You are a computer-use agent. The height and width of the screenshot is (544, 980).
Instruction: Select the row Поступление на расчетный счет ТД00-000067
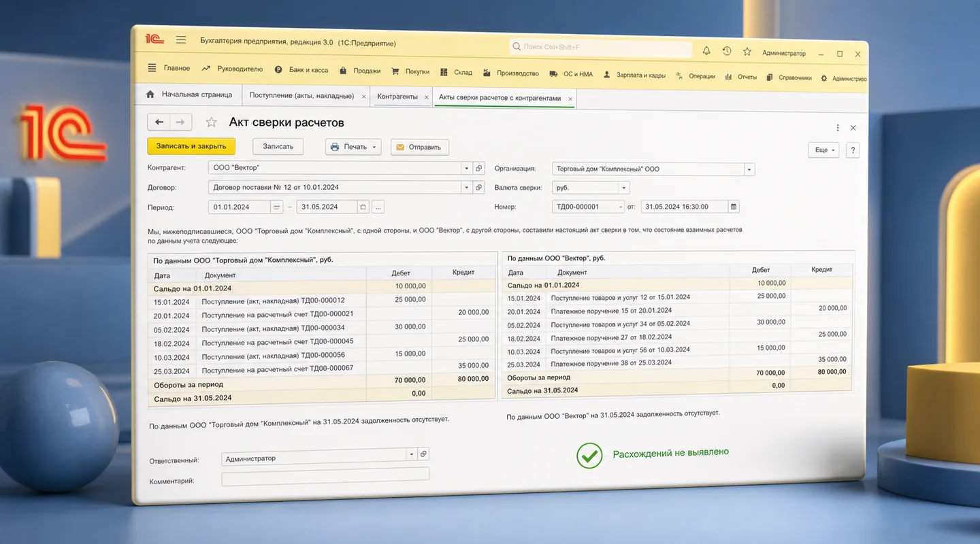[x=322, y=369]
